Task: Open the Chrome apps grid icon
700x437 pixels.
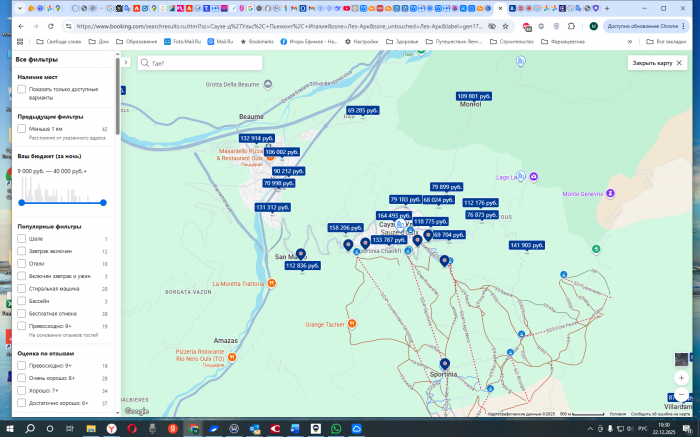Action: pyautogui.click(x=20, y=41)
